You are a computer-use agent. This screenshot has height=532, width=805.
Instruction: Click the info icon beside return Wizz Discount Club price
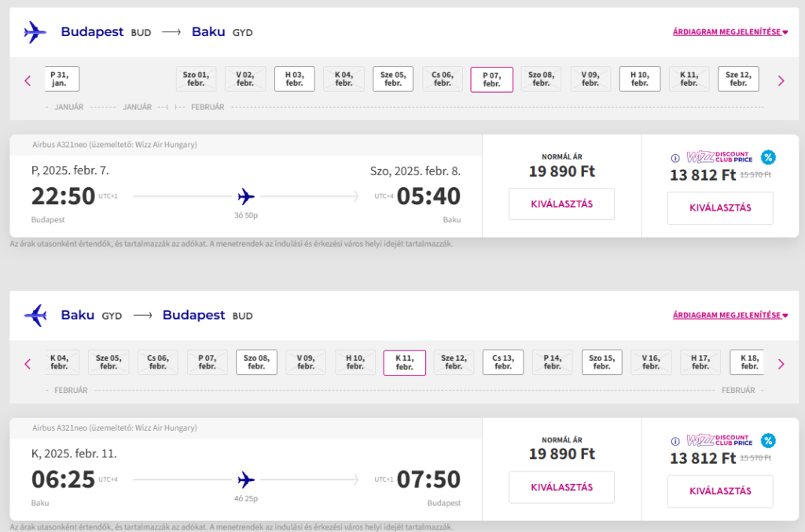pos(675,441)
